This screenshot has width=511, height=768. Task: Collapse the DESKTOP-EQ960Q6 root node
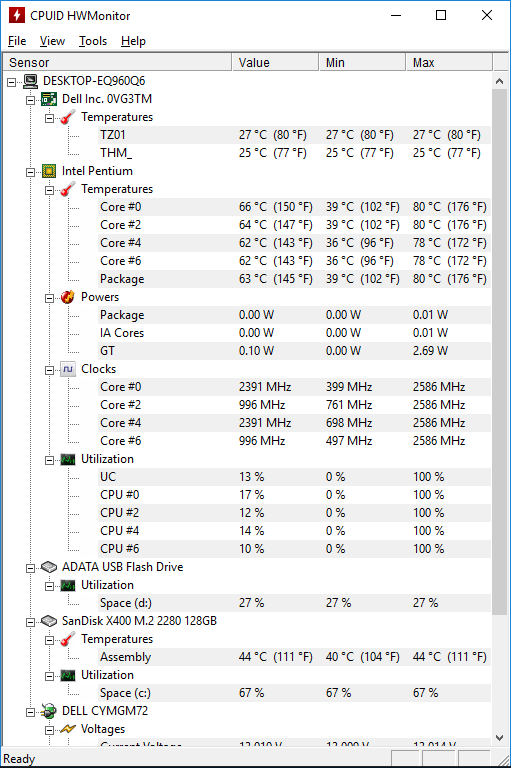11,82
